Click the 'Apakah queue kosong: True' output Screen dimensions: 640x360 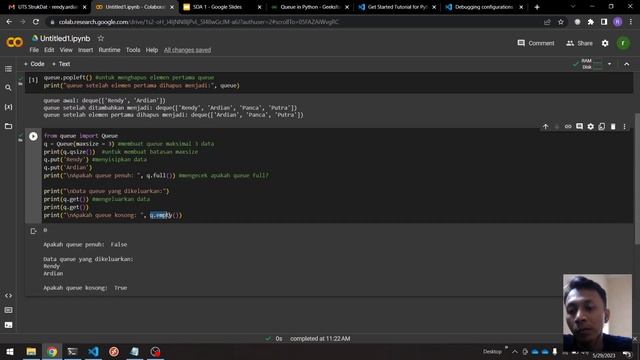pos(85,288)
